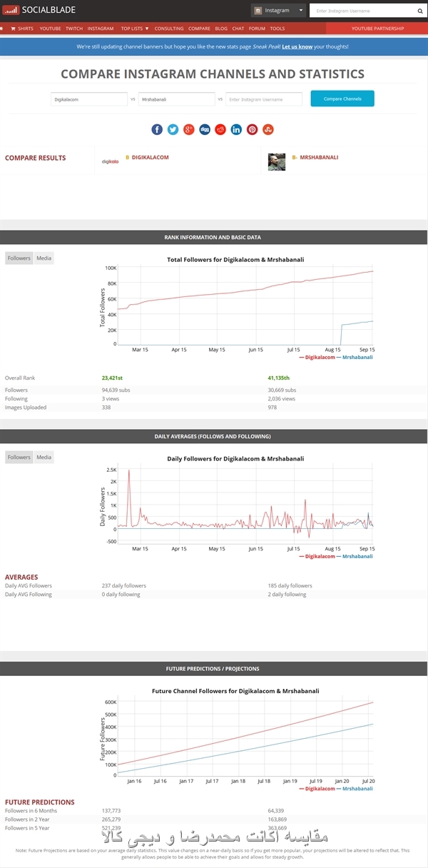Select Media tab in rank information section
428x868 pixels.
pyautogui.click(x=44, y=258)
